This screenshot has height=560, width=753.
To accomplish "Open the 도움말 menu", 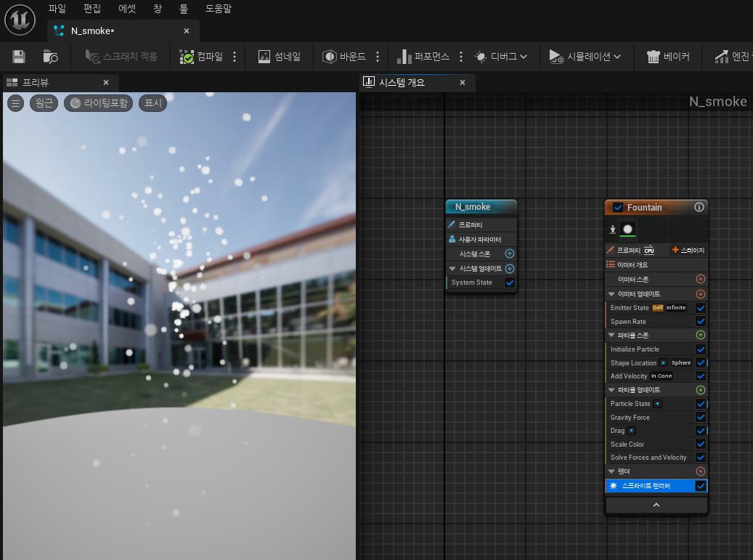I will coord(219,9).
